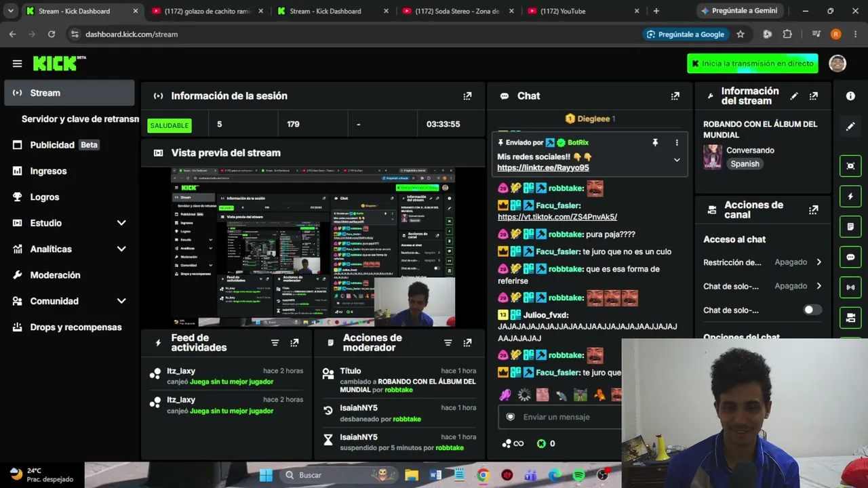Open Windows Start menu
The height and width of the screenshot is (488, 868).
[266, 475]
